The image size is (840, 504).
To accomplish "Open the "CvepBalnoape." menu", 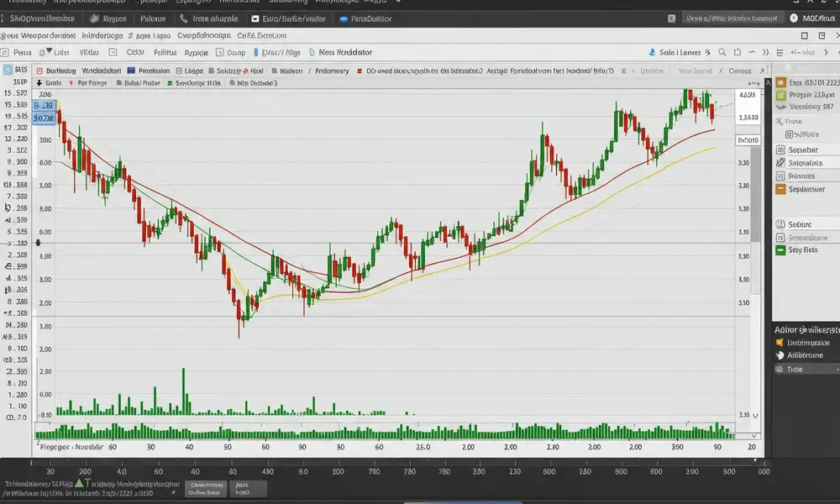I will [204, 35].
